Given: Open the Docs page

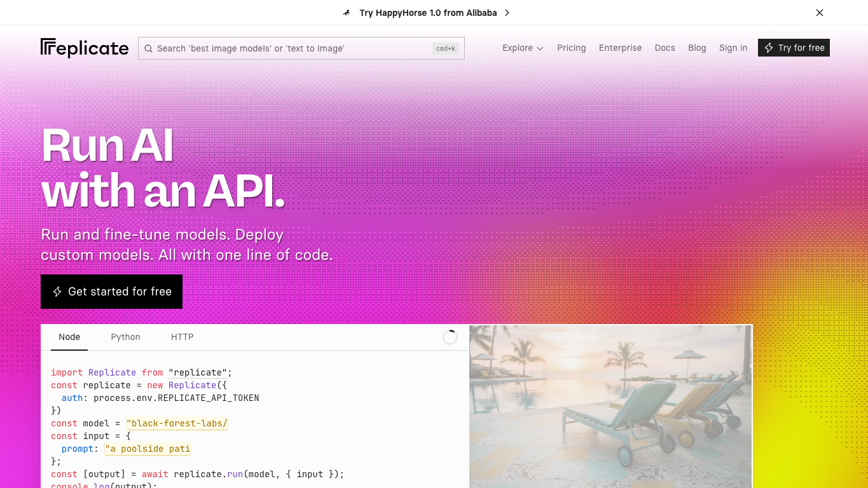Looking at the screenshot, I should [665, 48].
